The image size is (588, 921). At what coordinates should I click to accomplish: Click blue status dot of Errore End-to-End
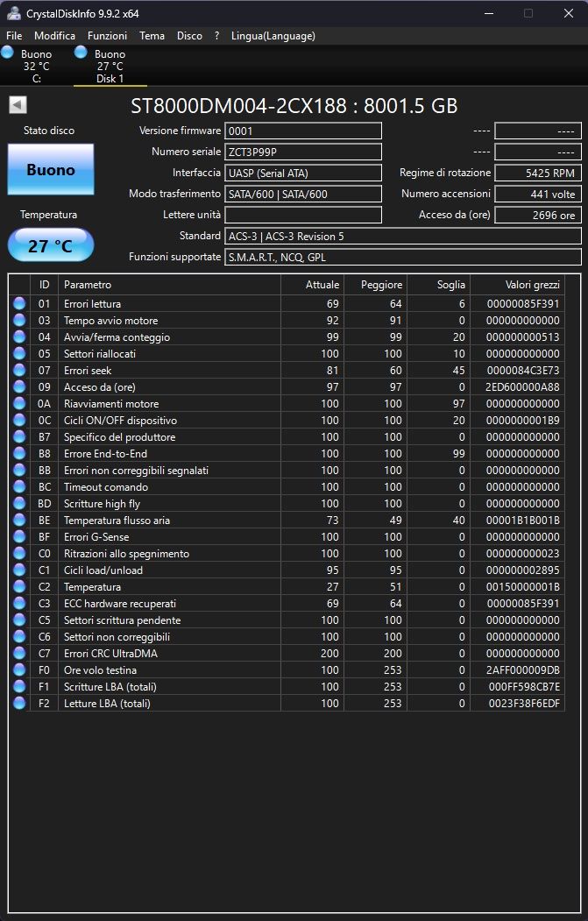[19, 453]
